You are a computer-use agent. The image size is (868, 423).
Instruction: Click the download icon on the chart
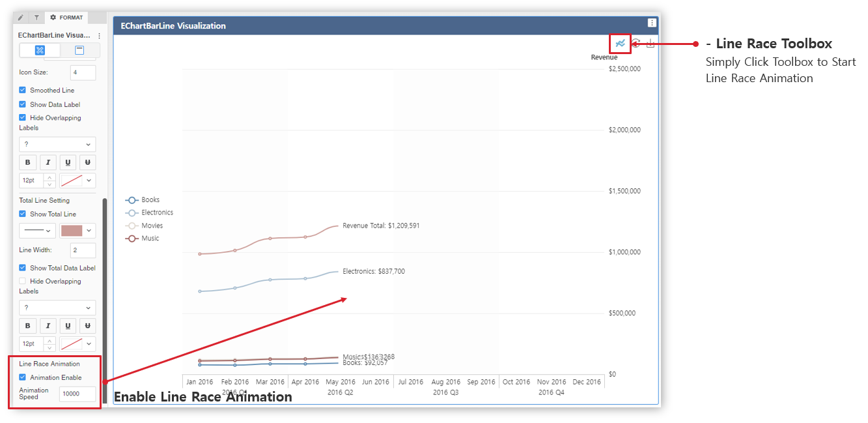click(x=651, y=43)
